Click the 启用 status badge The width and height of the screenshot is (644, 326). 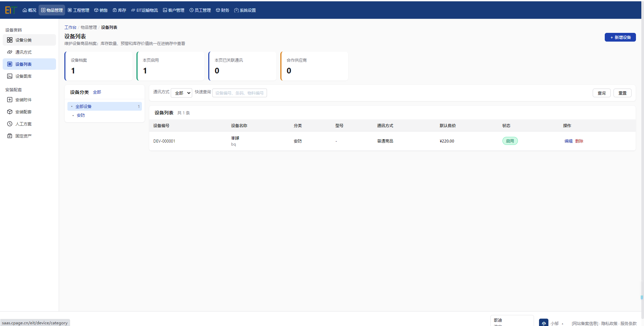coord(510,141)
